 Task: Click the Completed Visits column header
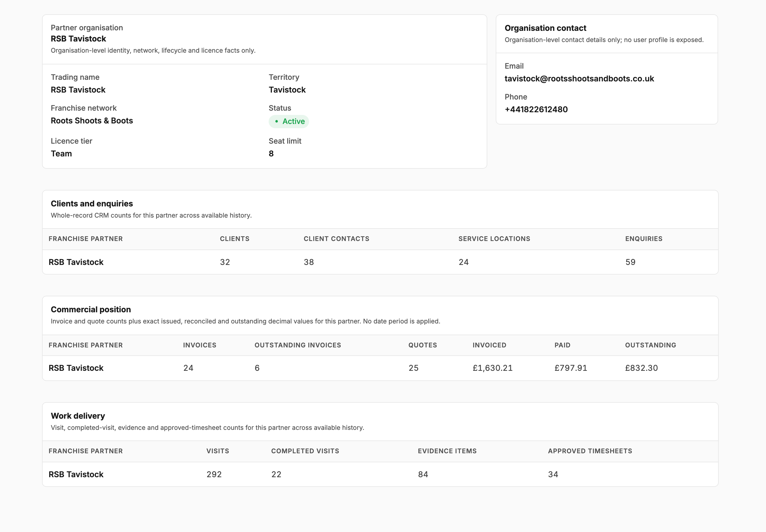[305, 451]
